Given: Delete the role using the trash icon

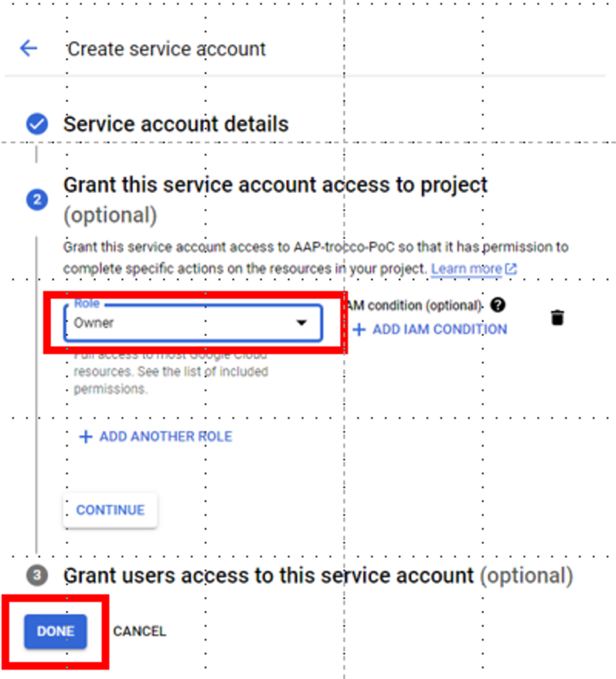Looking at the screenshot, I should coord(558,318).
